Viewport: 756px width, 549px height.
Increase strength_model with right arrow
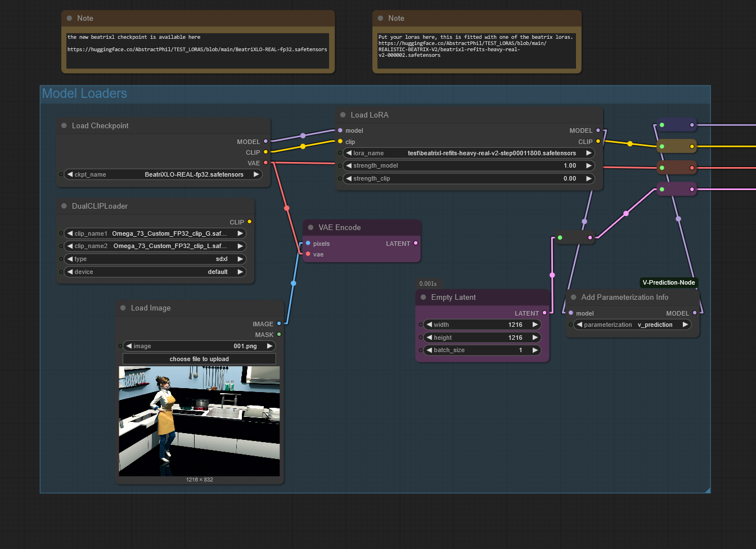[589, 166]
